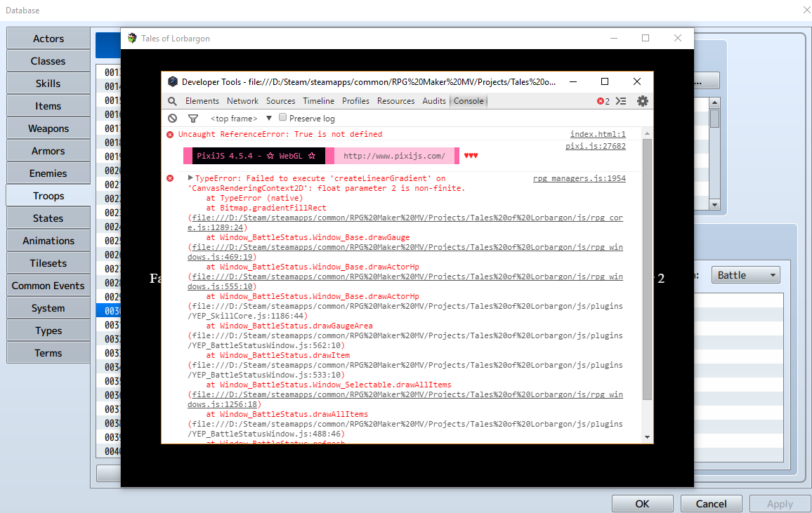Click the TypeError red error icon

pyautogui.click(x=170, y=178)
